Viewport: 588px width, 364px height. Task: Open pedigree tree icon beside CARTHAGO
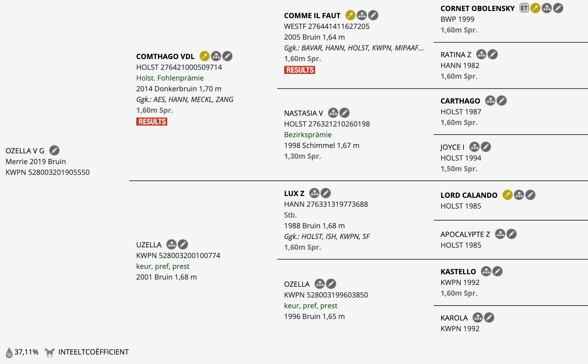(490, 101)
